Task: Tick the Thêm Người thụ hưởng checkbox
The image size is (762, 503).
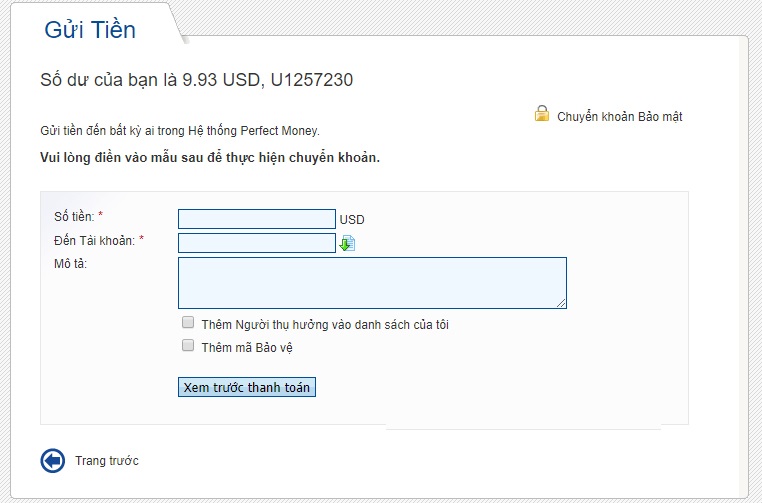Action: click(188, 323)
